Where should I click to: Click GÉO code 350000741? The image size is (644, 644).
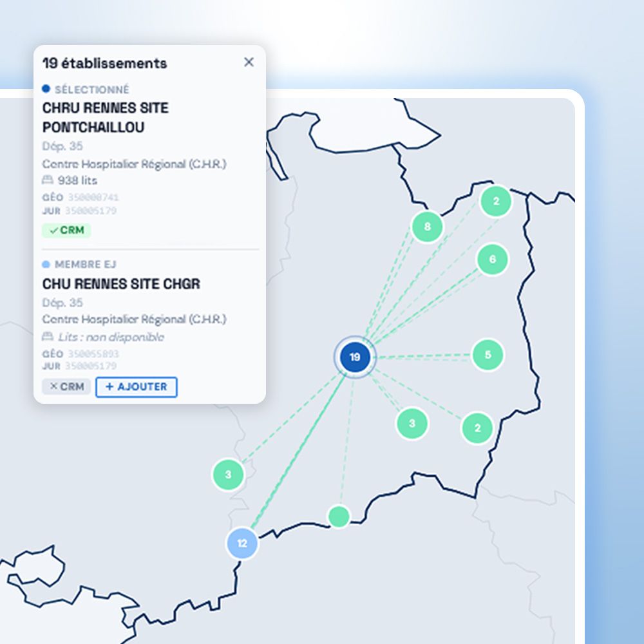(93, 198)
